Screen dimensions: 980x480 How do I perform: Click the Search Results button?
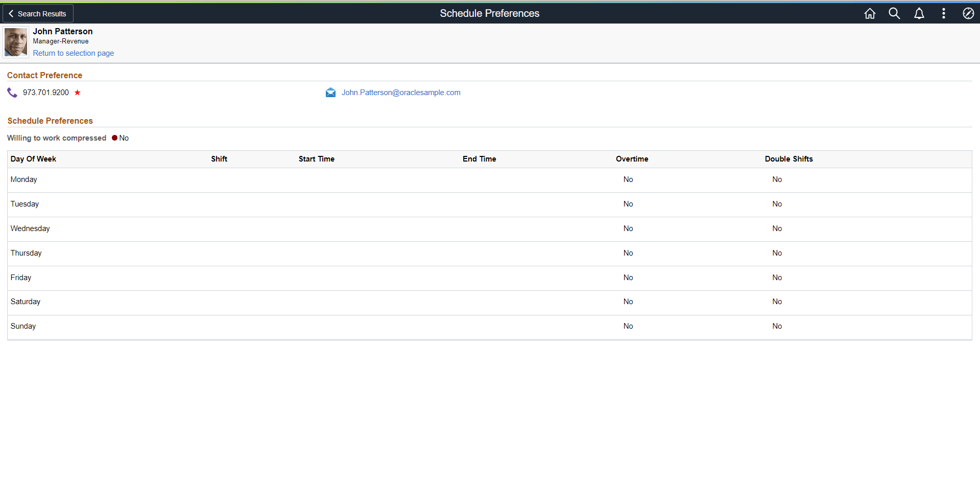38,13
